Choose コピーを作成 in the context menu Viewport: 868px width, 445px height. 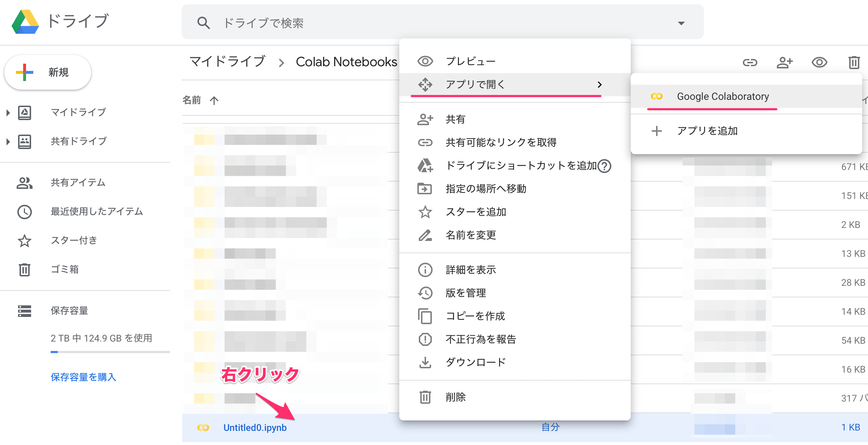click(x=475, y=316)
